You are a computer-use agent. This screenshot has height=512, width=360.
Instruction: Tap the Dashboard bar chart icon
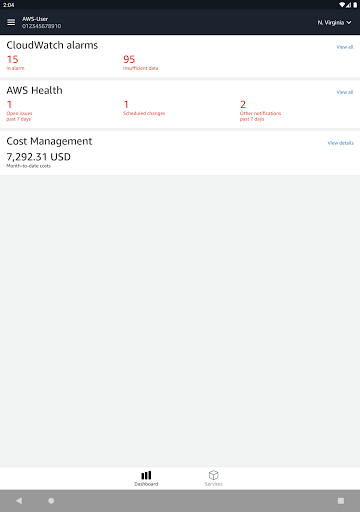146,475
